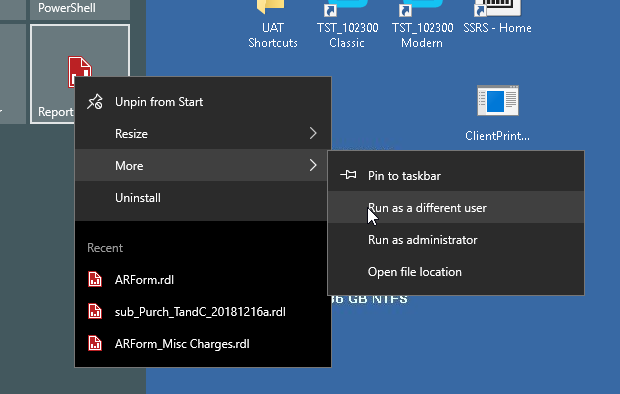Image resolution: width=620 pixels, height=394 pixels.
Task: Open the Resize submenu
Action: pos(203,133)
